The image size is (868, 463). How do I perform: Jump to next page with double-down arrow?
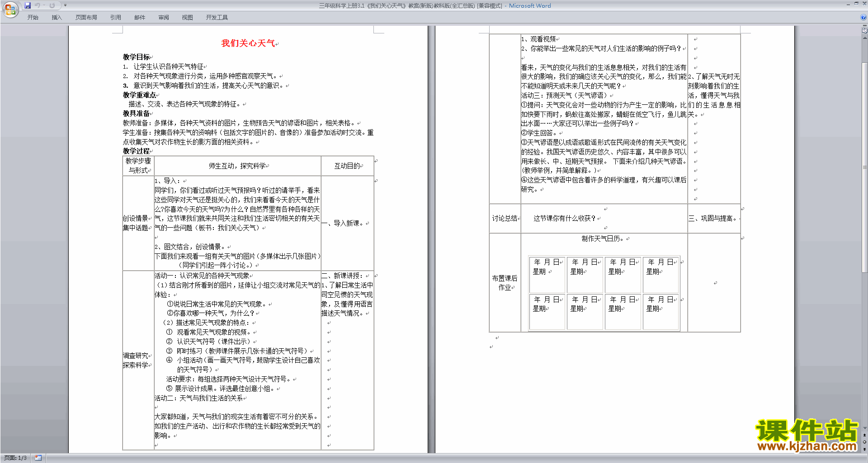(865, 449)
